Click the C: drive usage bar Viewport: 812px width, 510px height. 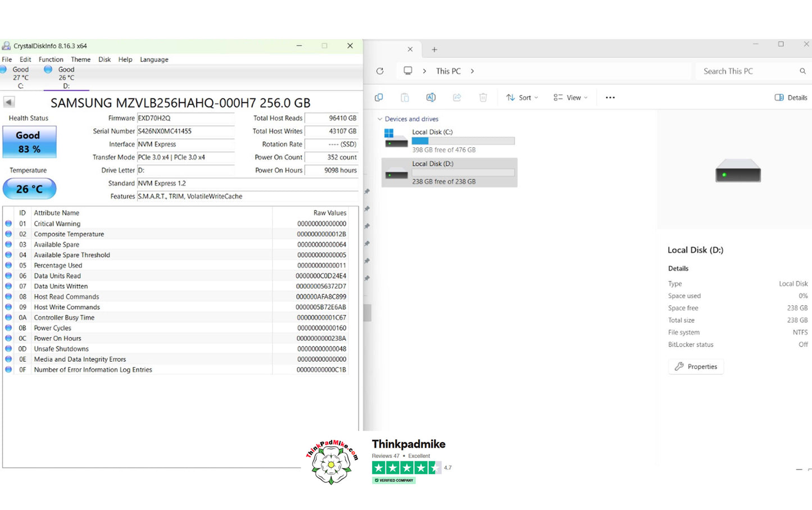(x=463, y=141)
